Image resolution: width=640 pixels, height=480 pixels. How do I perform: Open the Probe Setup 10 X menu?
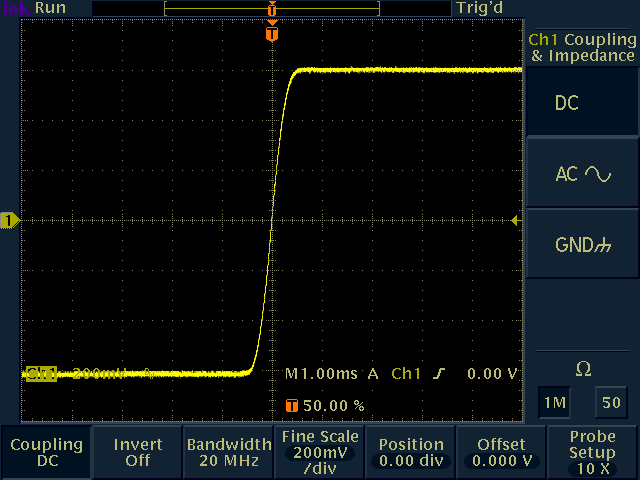coord(593,452)
